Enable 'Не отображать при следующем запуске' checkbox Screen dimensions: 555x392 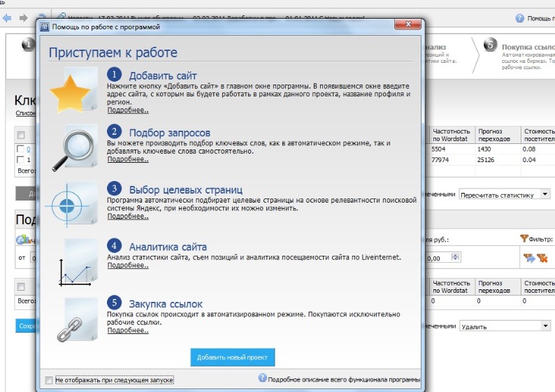click(49, 380)
